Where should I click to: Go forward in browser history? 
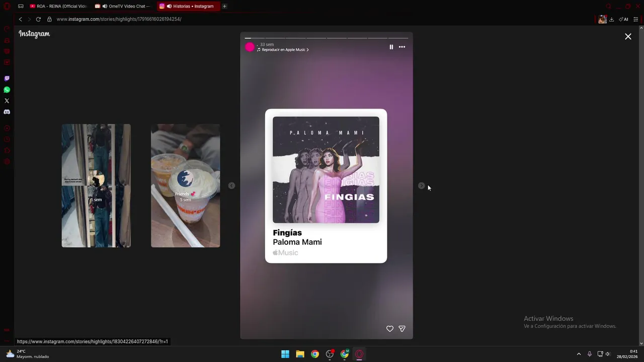pyautogui.click(x=29, y=19)
